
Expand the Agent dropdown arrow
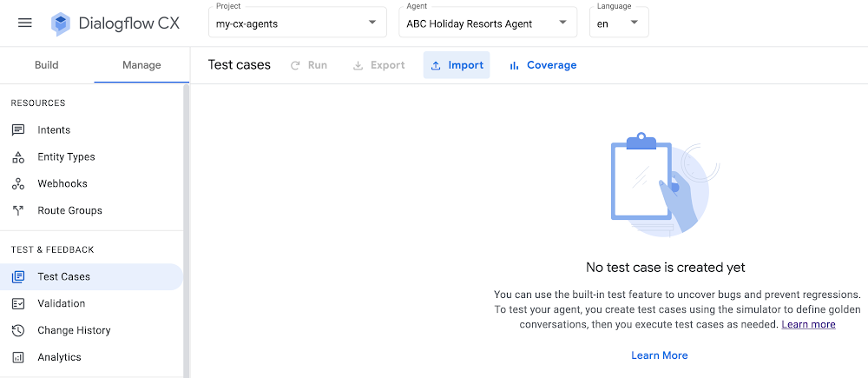pyautogui.click(x=562, y=23)
